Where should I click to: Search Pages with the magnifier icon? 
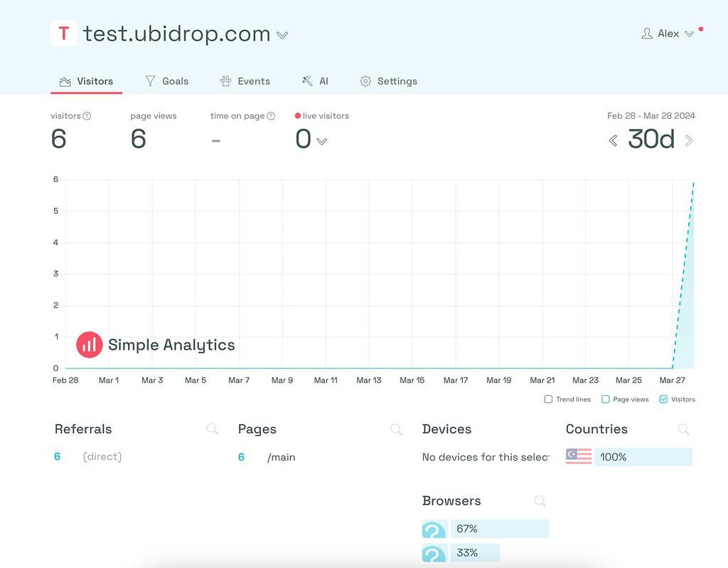(x=396, y=429)
